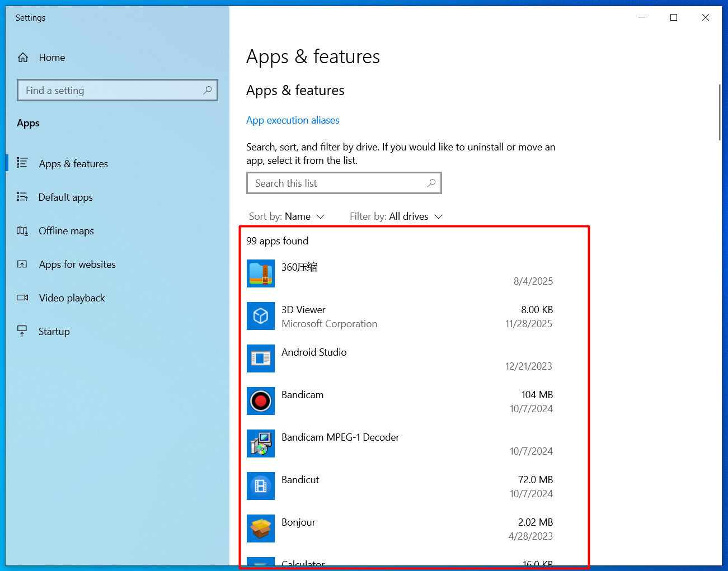The height and width of the screenshot is (571, 728).
Task: Open Video playback settings
Action: point(118,298)
